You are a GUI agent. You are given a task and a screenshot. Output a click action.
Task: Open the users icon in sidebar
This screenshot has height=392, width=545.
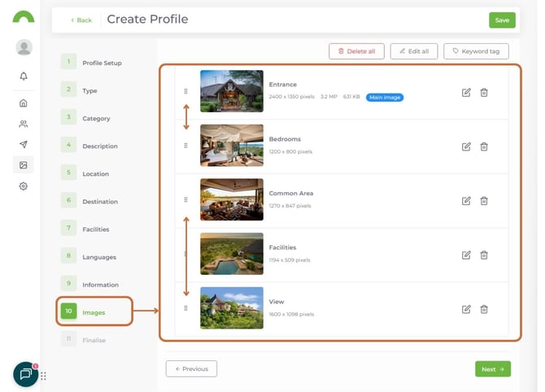point(24,124)
